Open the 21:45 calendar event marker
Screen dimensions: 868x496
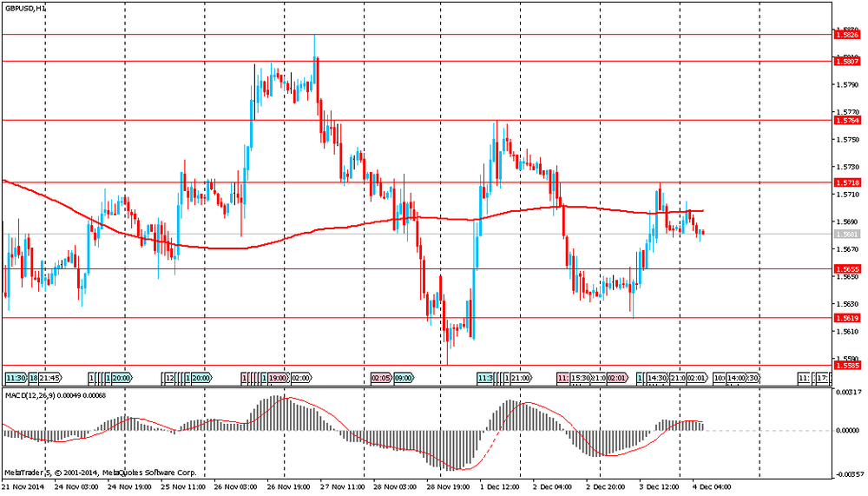(x=49, y=379)
